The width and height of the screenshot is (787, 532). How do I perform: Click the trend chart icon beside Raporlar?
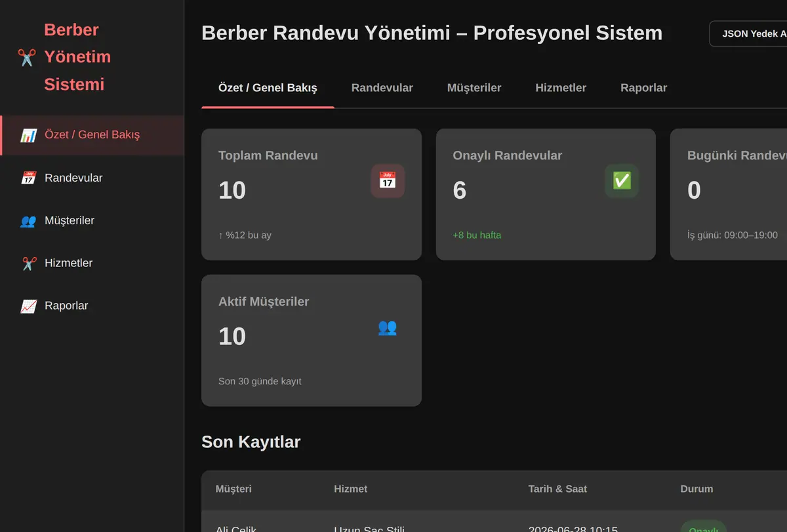pyautogui.click(x=28, y=306)
